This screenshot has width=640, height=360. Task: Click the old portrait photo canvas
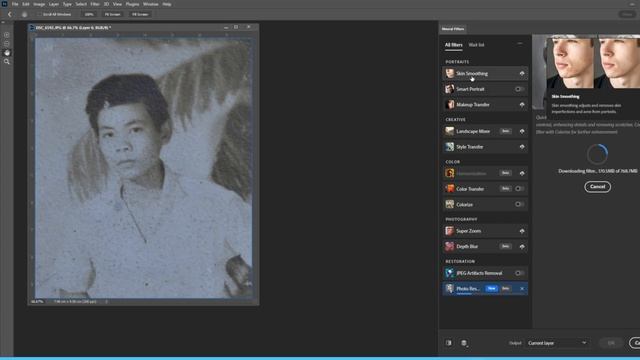(x=143, y=168)
